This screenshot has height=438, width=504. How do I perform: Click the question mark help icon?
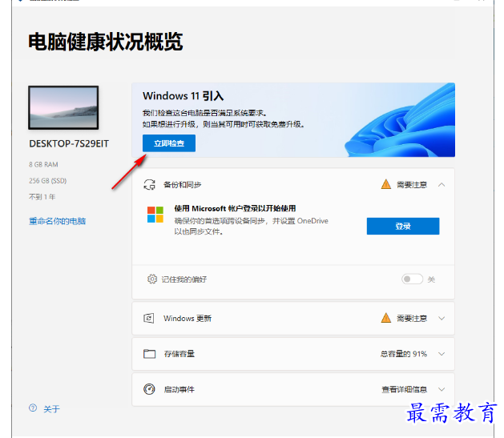(33, 408)
